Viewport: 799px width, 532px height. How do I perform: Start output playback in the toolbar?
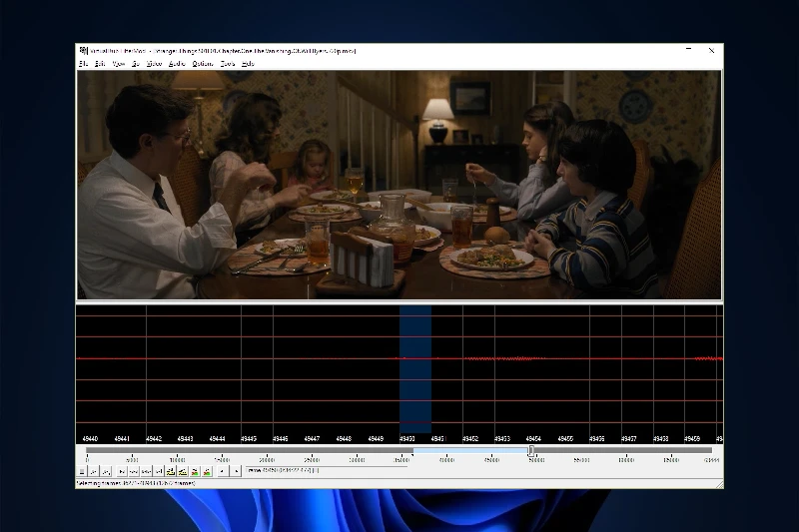coord(105,471)
